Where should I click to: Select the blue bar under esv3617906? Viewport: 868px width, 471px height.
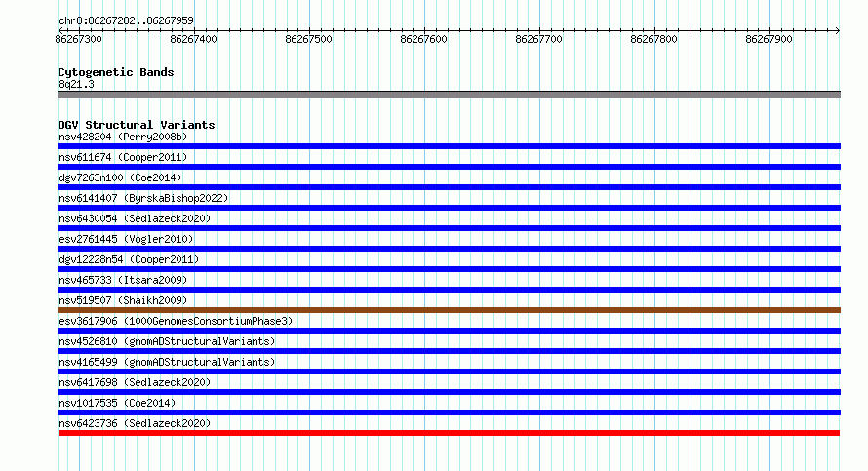coord(449,331)
